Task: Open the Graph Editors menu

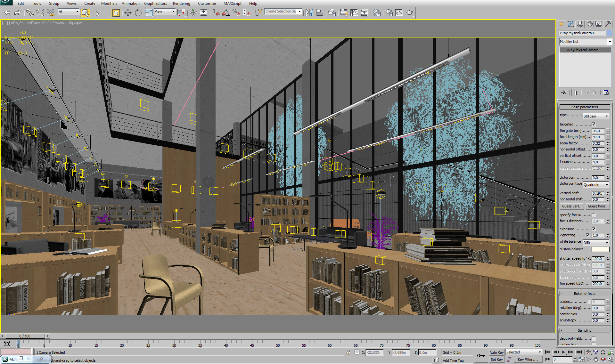Action: pyautogui.click(x=155, y=4)
